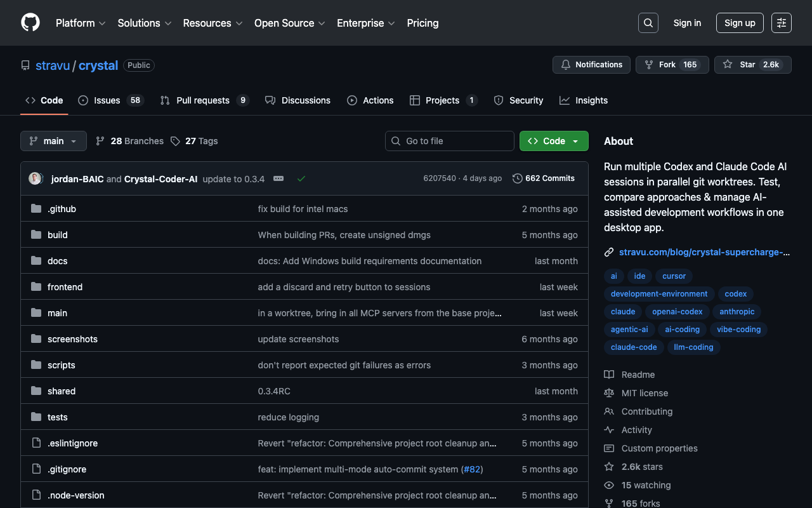Click the GitHub logo icon

tap(30, 23)
